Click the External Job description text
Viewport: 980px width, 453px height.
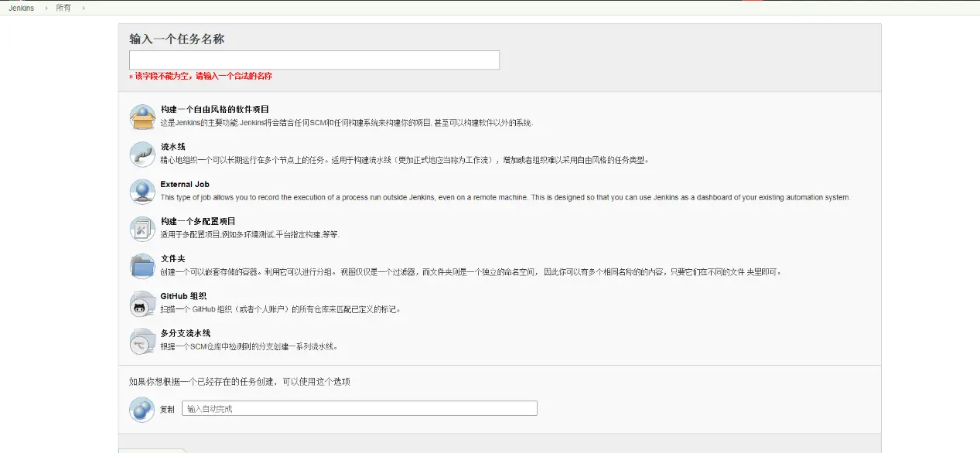(x=505, y=197)
